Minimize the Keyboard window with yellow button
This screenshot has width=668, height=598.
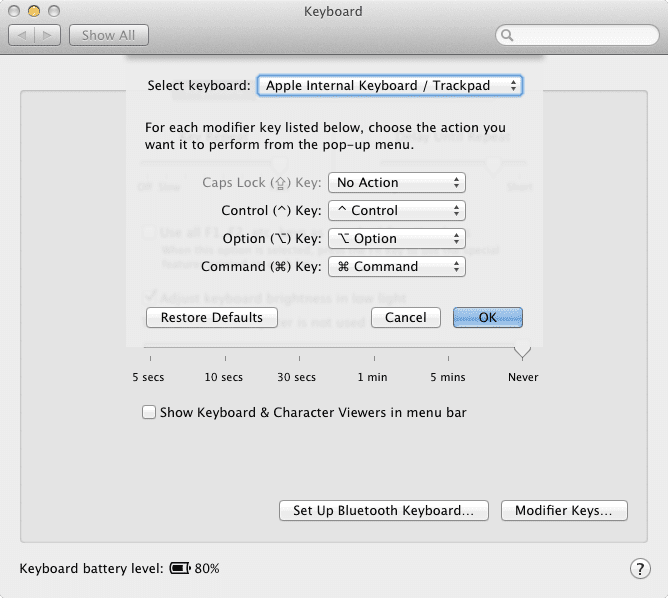tap(34, 11)
